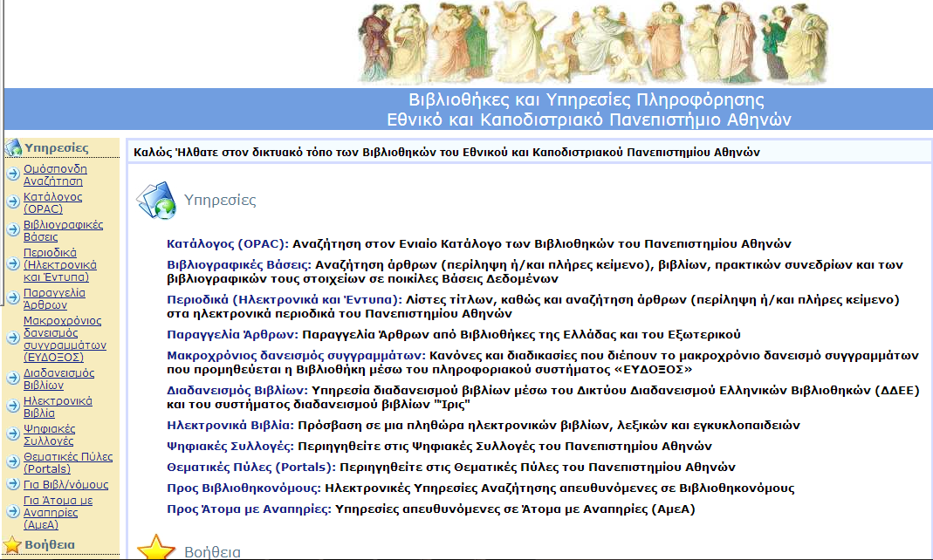The height and width of the screenshot is (560, 933).
Task: Open Ομόσπονδη Αναζήτηση in the sidebar
Action: (x=55, y=174)
